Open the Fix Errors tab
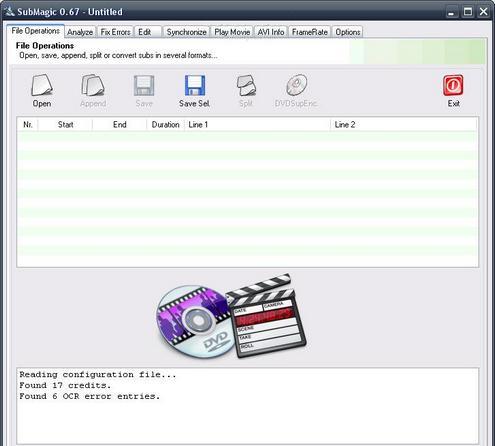 115,32
